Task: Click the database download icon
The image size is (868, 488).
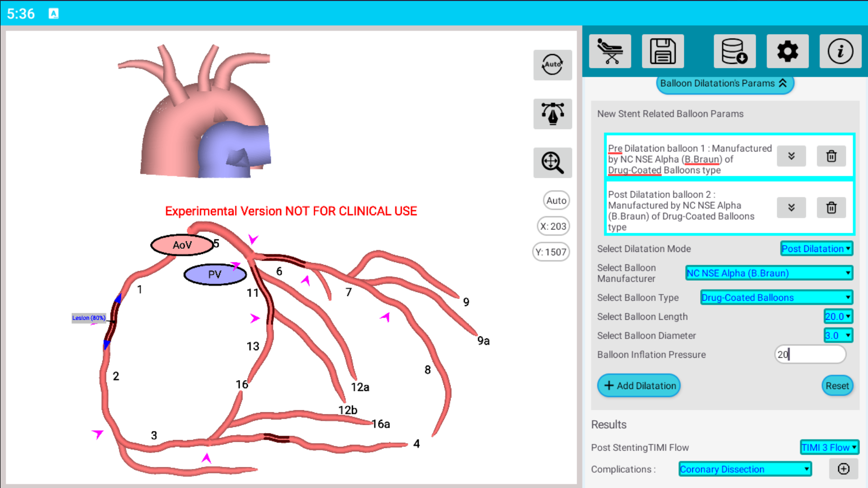Action: 734,51
